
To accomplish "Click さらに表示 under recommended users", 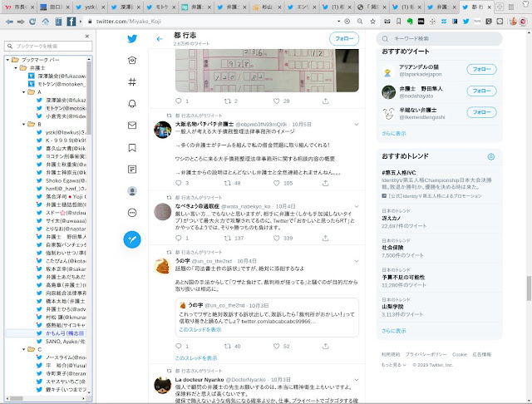I will (x=393, y=134).
